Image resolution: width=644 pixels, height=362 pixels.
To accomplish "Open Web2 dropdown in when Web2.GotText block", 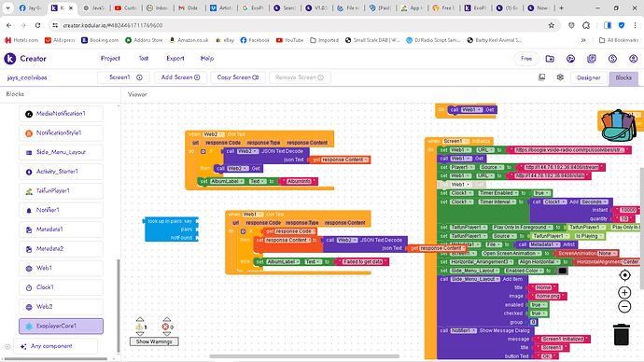I will click(x=214, y=134).
